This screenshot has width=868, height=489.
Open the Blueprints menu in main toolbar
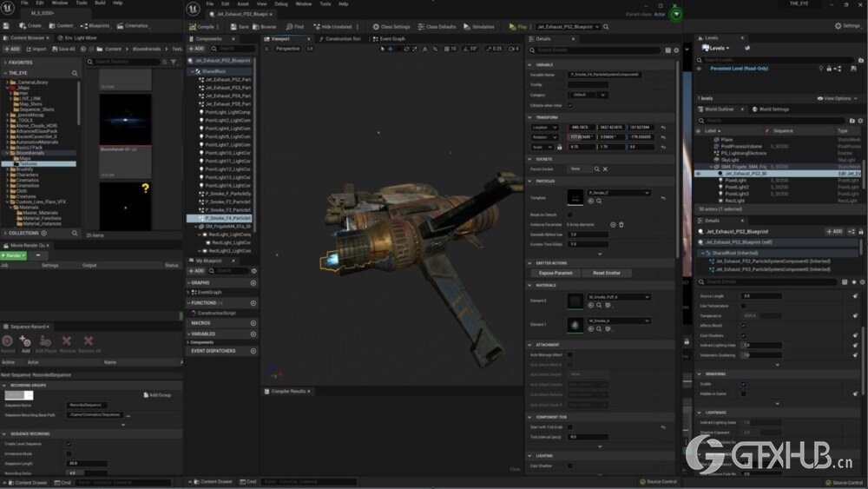click(x=95, y=25)
